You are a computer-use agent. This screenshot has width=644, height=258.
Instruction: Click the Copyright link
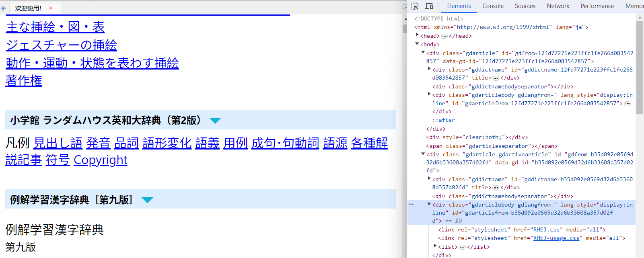pyautogui.click(x=101, y=160)
